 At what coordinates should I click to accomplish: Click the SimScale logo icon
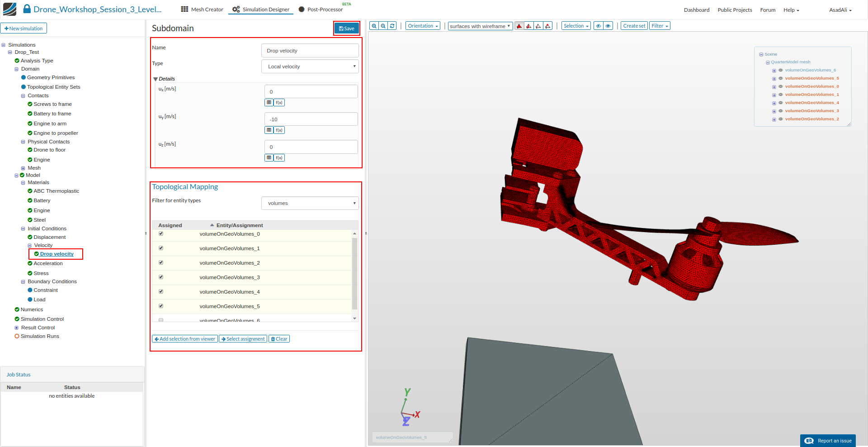point(9,9)
